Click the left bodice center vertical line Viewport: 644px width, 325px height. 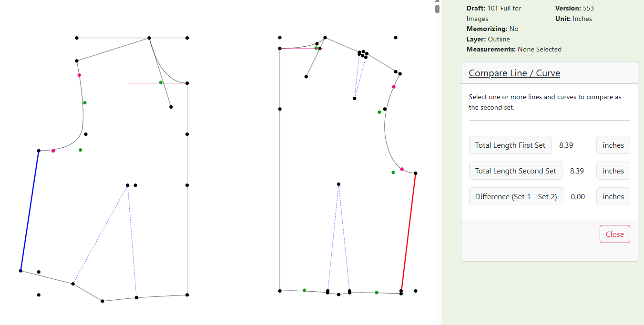187,189
